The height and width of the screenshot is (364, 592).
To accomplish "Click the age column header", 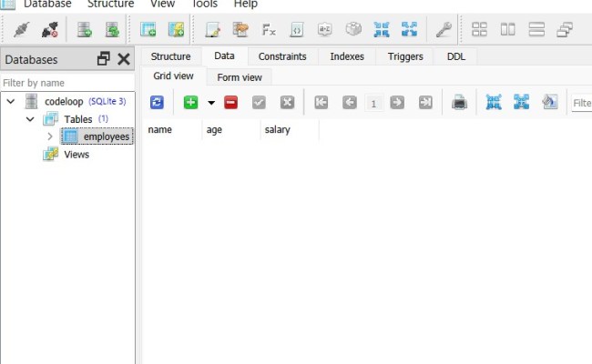I will (231, 130).
